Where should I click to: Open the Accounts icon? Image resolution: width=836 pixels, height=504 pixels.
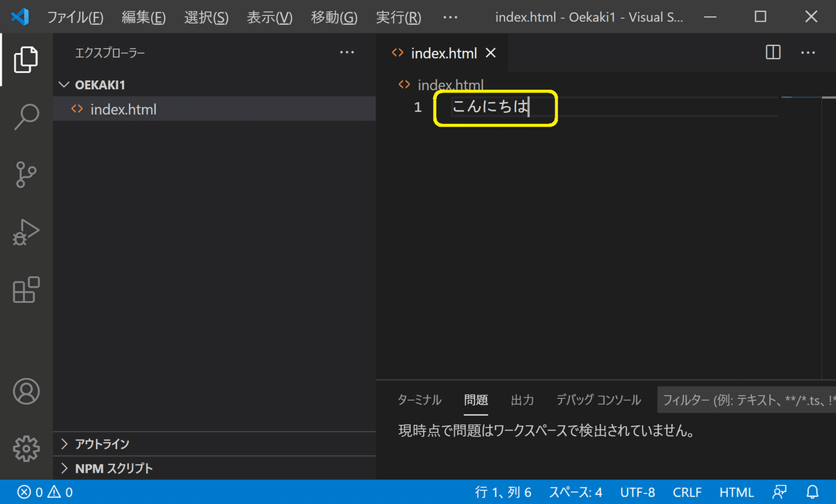point(26,392)
